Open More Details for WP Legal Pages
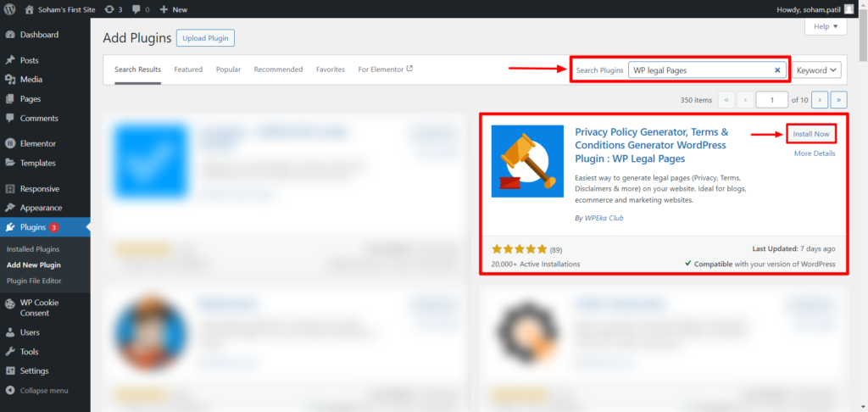The height and width of the screenshot is (412, 868). [x=815, y=153]
